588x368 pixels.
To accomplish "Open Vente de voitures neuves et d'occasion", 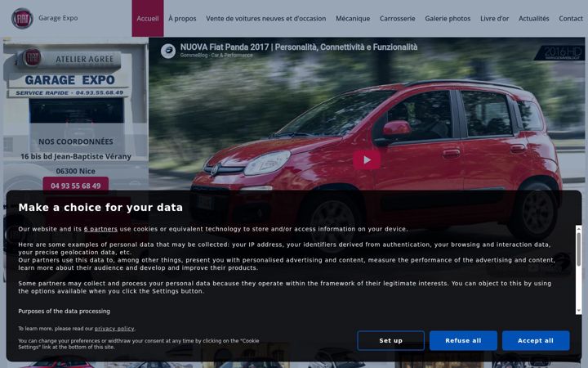I will tap(266, 18).
